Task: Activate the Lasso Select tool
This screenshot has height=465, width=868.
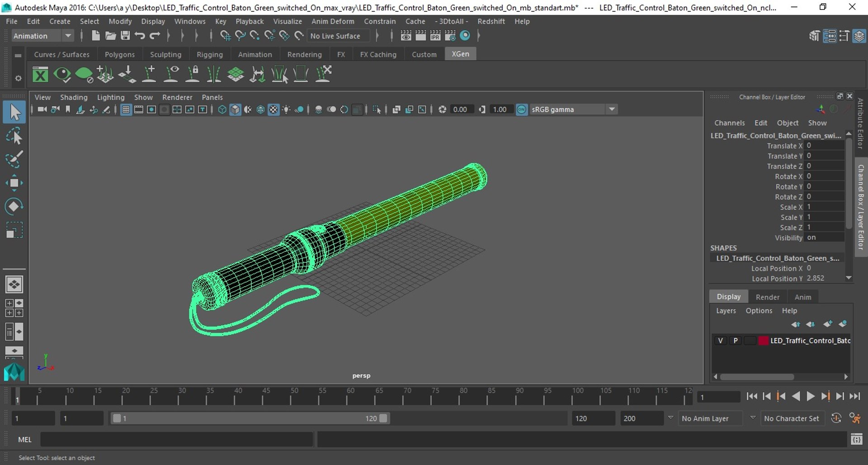Action: 14,136
